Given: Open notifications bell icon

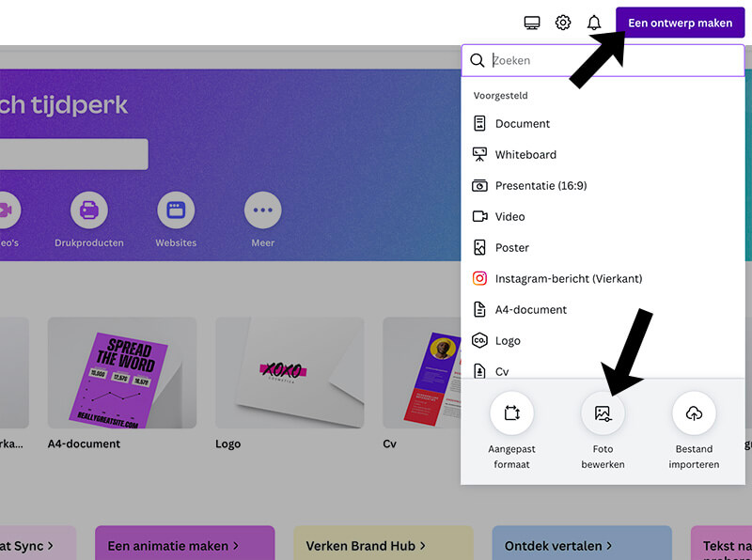Looking at the screenshot, I should click(594, 23).
